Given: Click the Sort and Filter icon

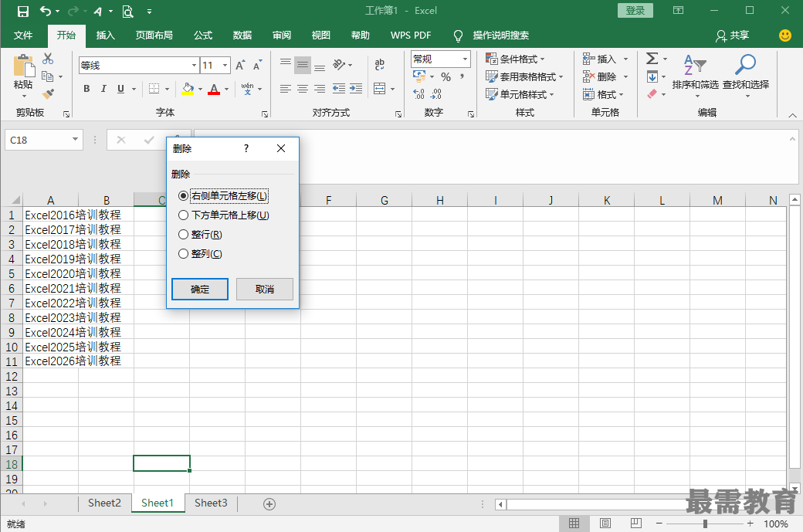Looking at the screenshot, I should [695, 65].
